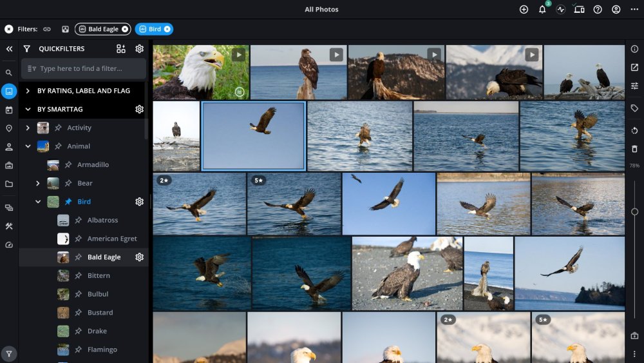Clear all filters with the X icon
The height and width of the screenshot is (363, 644).
tap(8, 29)
